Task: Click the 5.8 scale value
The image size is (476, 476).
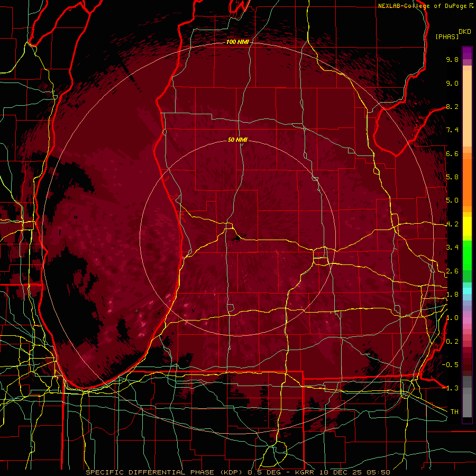Action: pyautogui.click(x=452, y=177)
